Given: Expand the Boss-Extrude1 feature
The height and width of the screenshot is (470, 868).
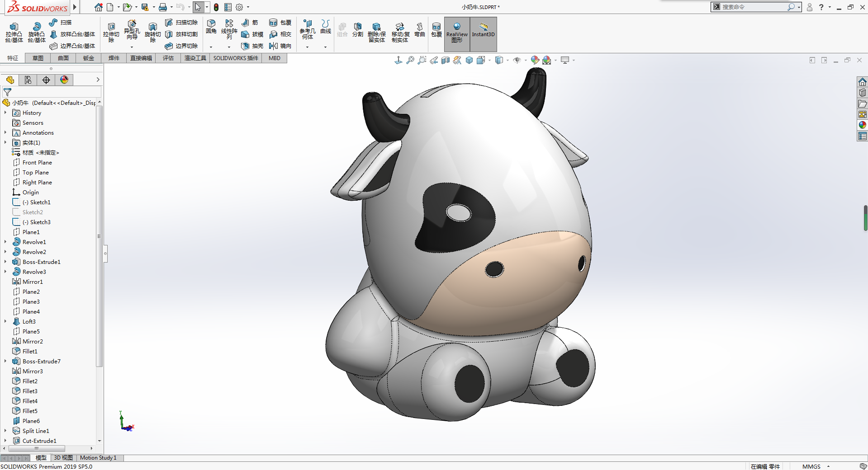Looking at the screenshot, I should (x=5, y=262).
